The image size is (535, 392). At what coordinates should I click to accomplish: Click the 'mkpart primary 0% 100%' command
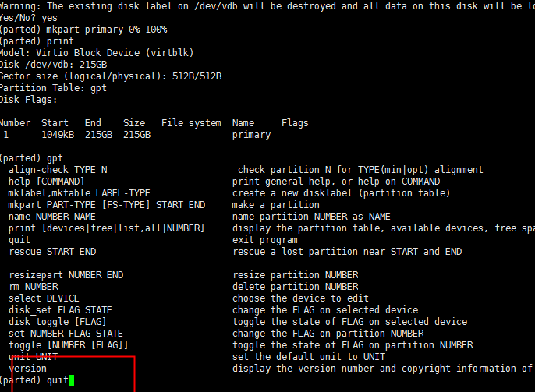pyautogui.click(x=106, y=30)
